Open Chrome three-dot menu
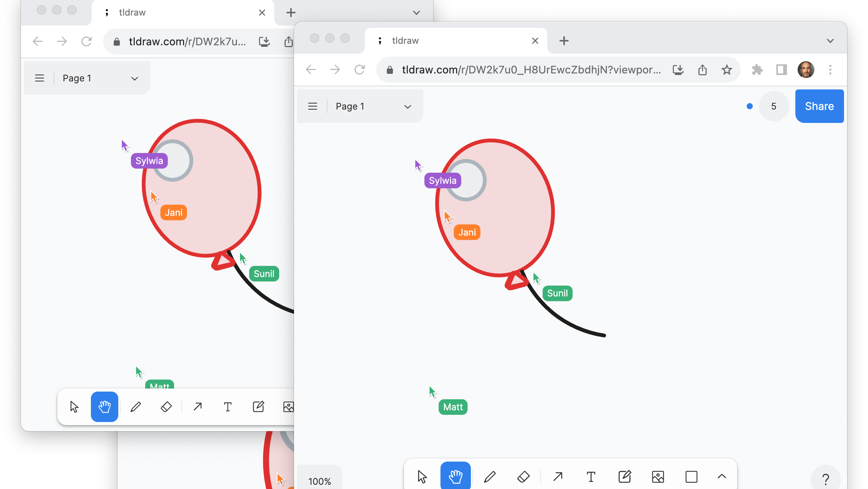868x489 pixels. (830, 70)
